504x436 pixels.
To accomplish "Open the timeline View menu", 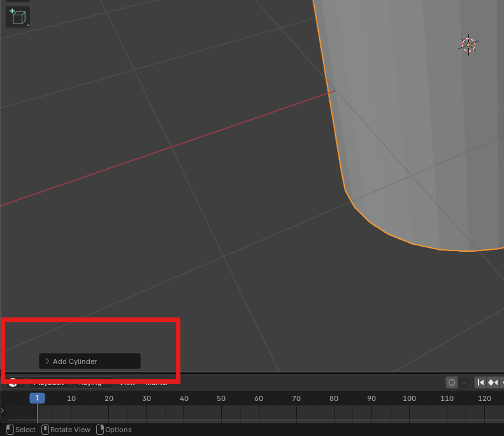I will tap(127, 383).
